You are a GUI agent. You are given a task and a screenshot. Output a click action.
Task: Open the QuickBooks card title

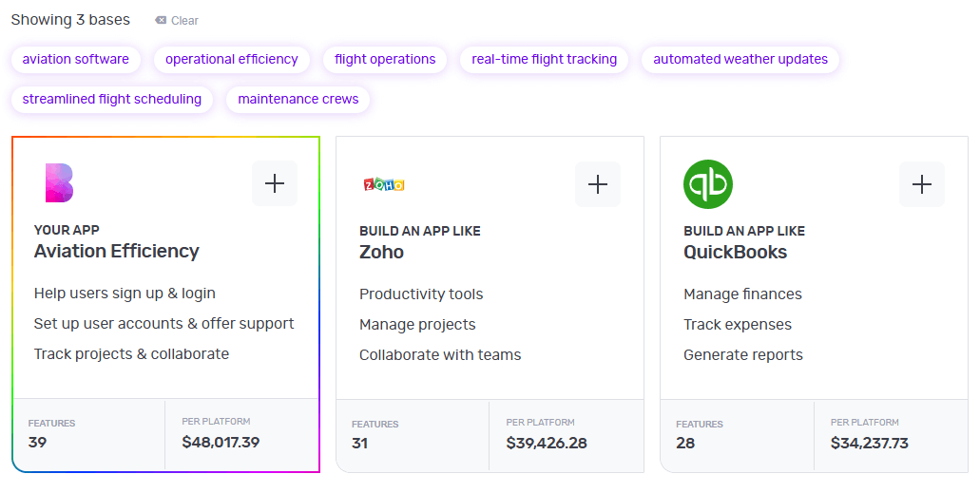tap(735, 253)
